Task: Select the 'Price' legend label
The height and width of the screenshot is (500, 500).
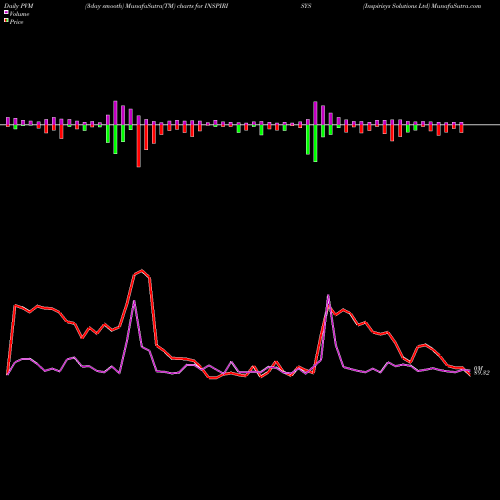Action: point(16,22)
